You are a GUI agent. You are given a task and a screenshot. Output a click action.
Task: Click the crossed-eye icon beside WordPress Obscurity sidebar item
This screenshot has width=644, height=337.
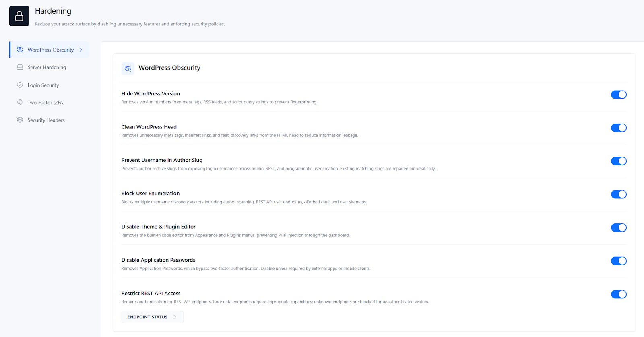20,50
